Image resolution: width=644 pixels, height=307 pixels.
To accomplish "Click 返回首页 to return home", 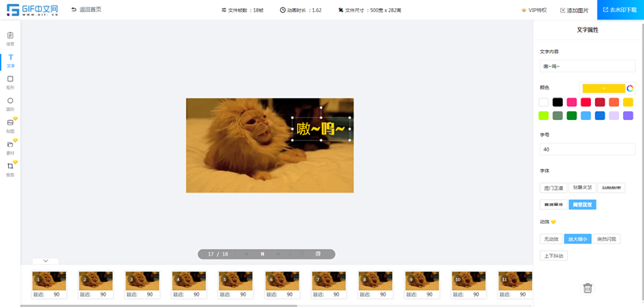I will pos(86,10).
